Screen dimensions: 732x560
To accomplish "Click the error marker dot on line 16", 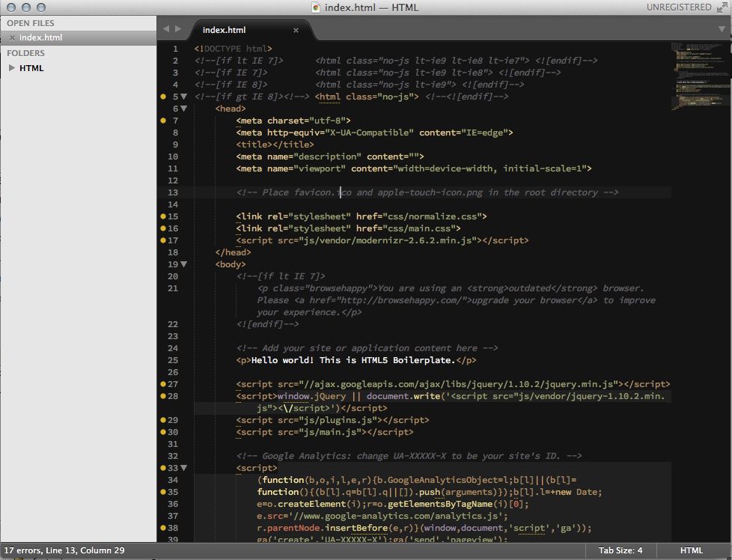I will coord(163,228).
